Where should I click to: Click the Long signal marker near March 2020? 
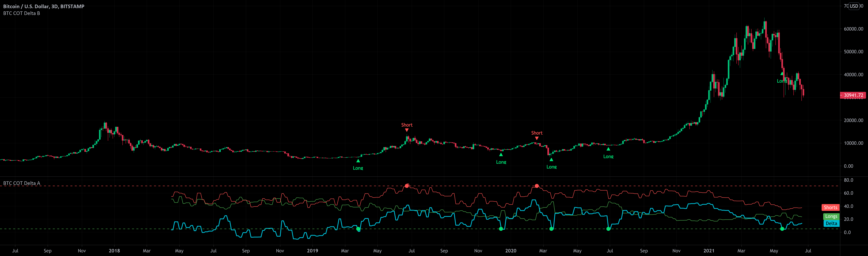point(551,164)
